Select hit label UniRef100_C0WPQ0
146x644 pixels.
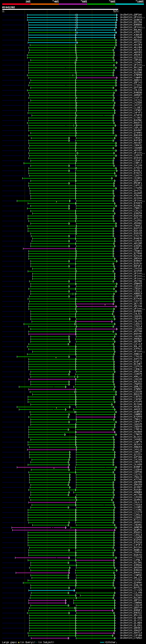pos(131,575)
